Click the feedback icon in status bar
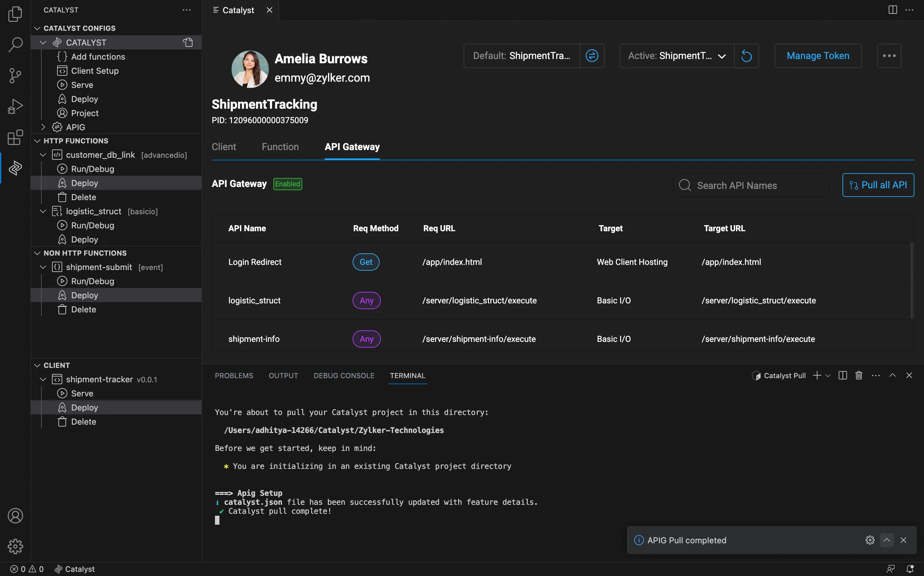The image size is (924, 576). coord(890,569)
